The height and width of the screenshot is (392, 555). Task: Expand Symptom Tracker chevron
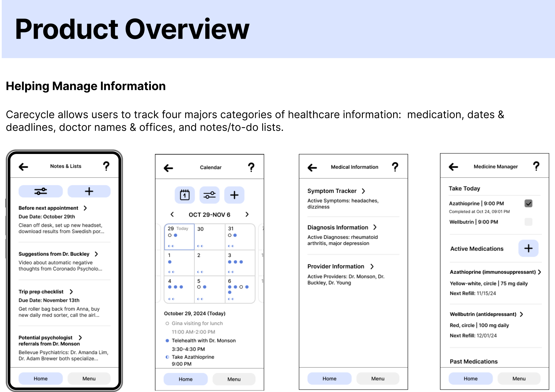point(363,191)
